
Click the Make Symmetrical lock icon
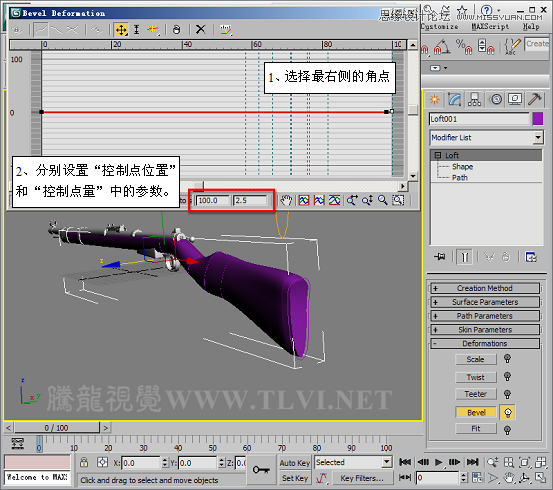point(17,30)
